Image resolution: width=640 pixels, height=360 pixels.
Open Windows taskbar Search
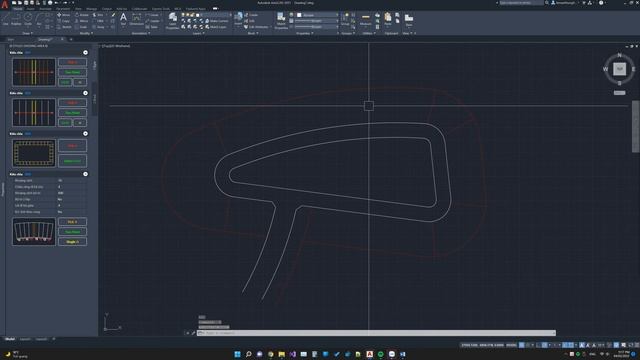tap(249, 354)
